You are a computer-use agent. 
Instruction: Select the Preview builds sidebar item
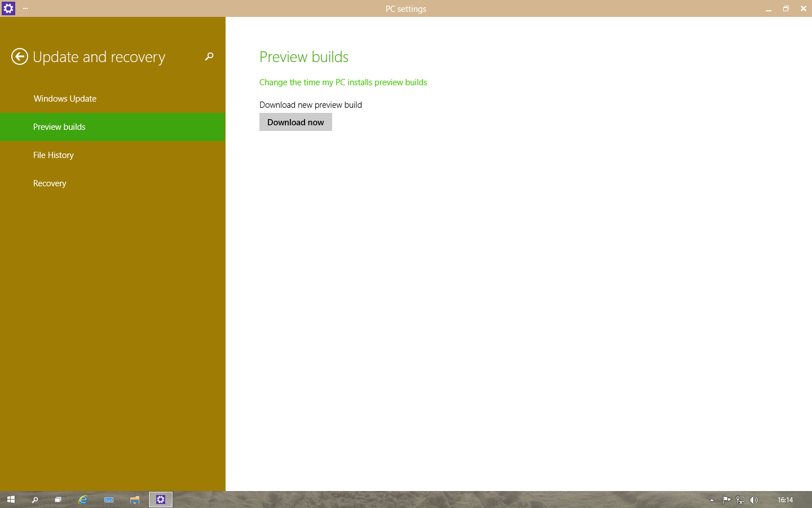59,127
